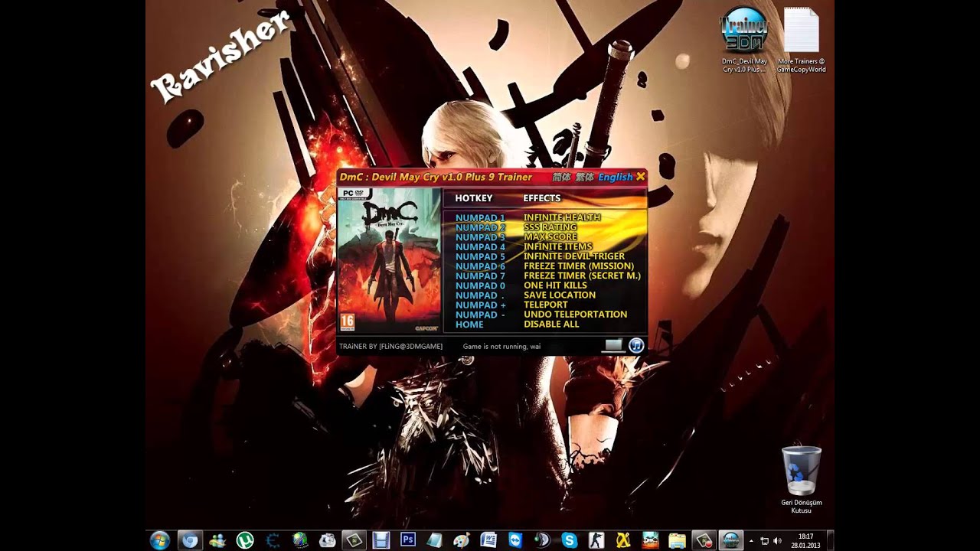Click the NUMPAD 1 hotkey label

(480, 217)
